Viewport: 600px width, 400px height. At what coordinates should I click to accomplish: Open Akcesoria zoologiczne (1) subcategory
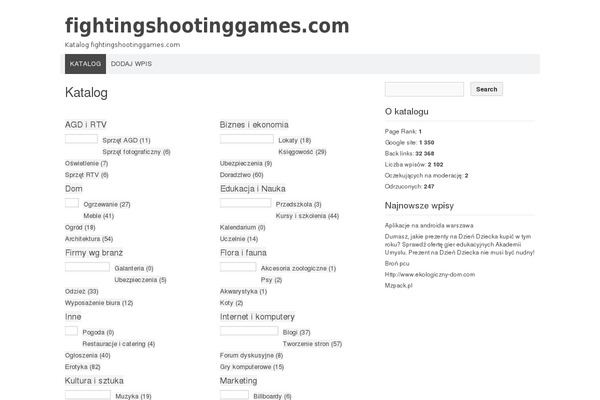[x=298, y=268]
